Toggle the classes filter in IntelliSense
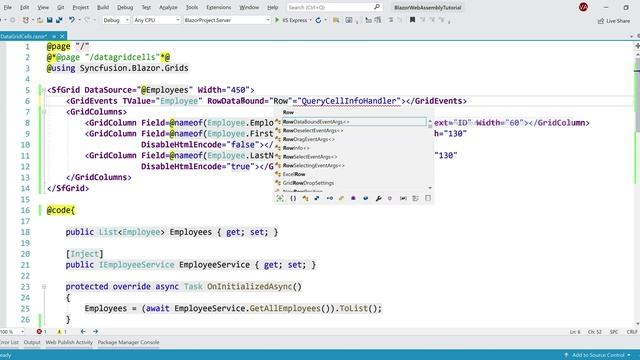 coord(305,198)
